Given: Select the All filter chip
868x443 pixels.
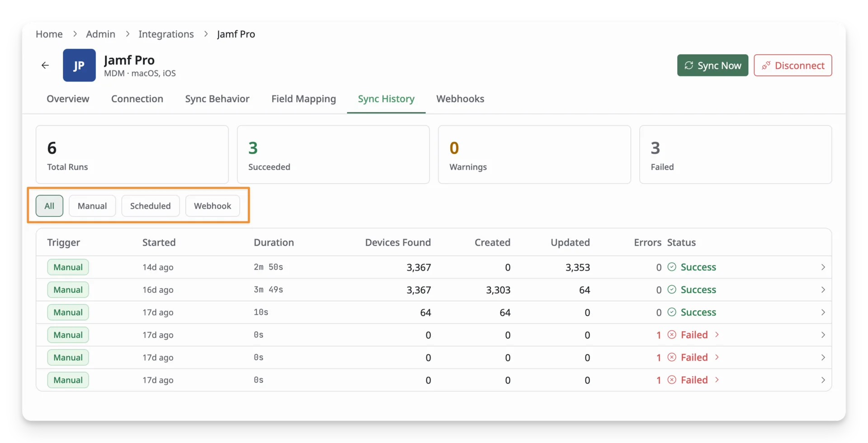Looking at the screenshot, I should click(49, 206).
